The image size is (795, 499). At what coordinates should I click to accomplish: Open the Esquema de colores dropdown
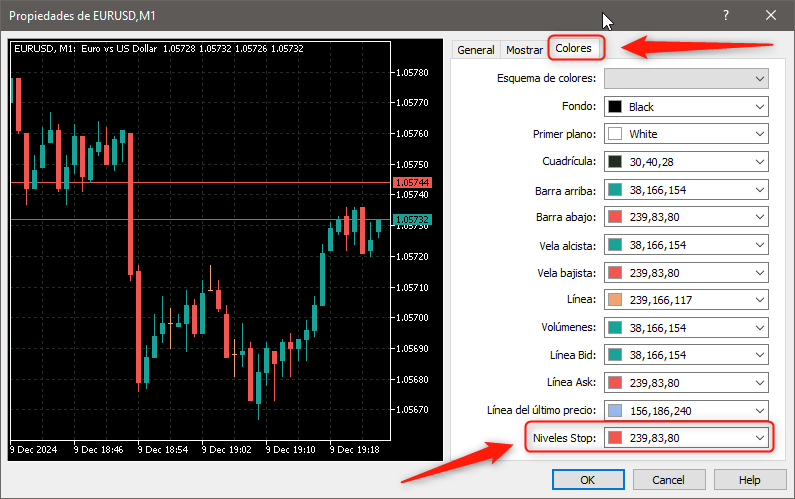686,79
